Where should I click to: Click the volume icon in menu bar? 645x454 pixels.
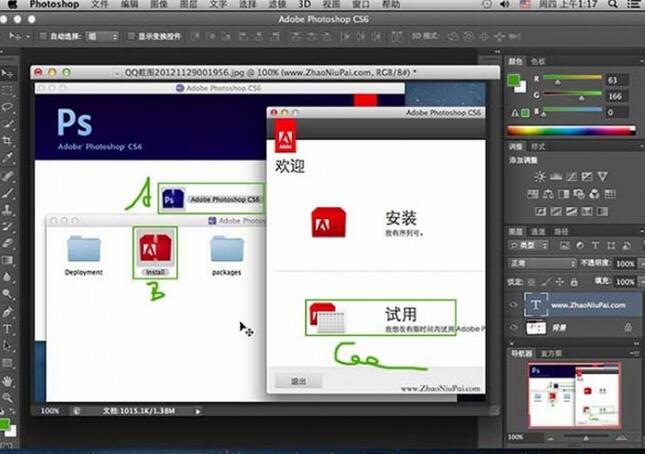pos(504,5)
